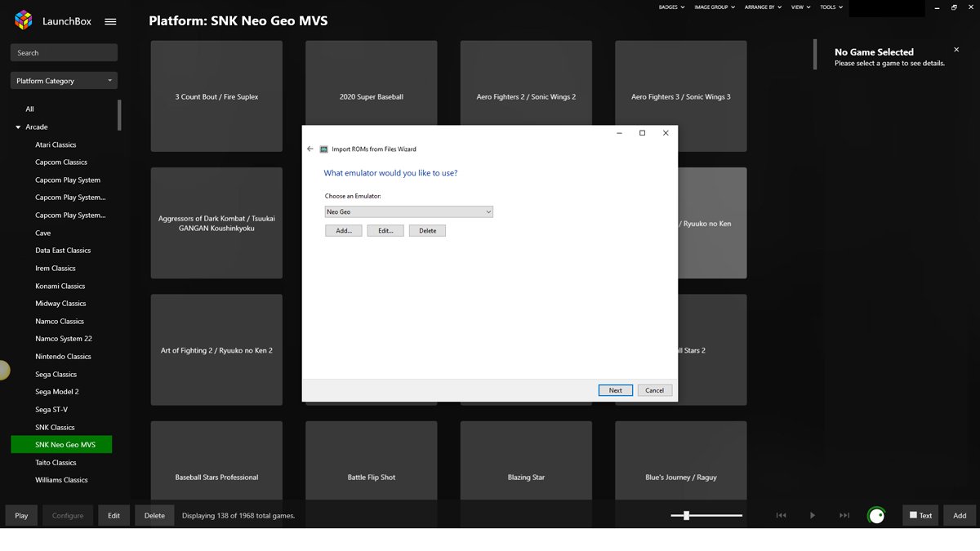The image size is (980, 551).
Task: Select Sega Classics platform
Action: click(x=56, y=375)
